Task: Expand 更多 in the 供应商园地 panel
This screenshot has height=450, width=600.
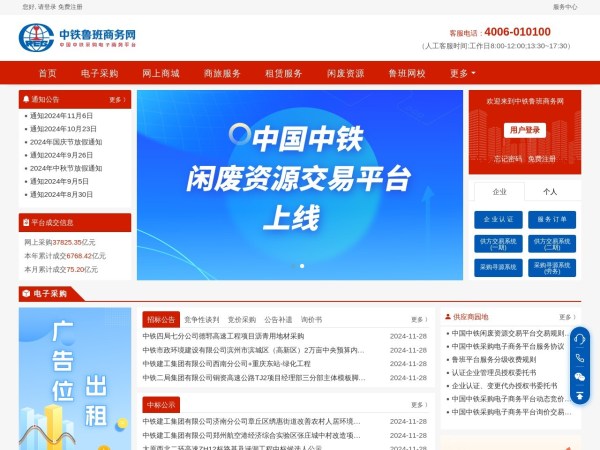Action: point(566,317)
